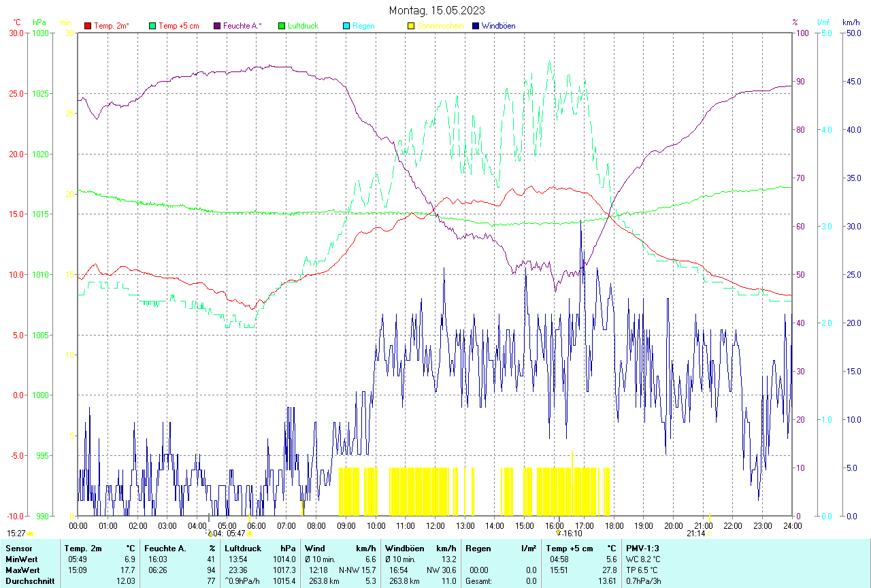
Task: Click the minimum temperature value 6.9
Action: [x=129, y=559]
